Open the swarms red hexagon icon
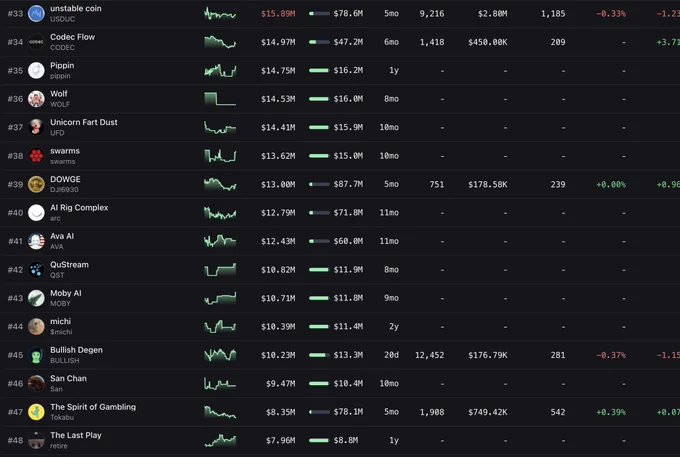The image size is (680, 457). pos(36,156)
